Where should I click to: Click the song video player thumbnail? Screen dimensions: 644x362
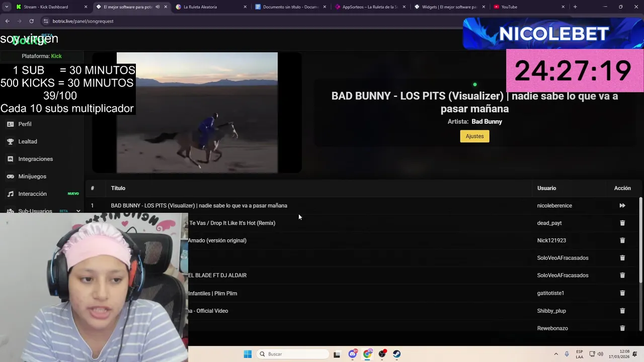point(197,113)
